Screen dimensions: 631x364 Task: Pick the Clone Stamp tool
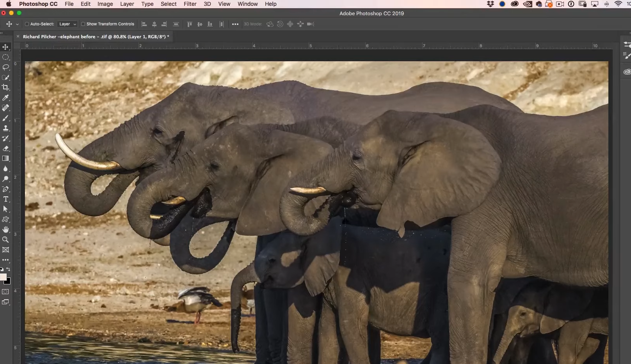[x=6, y=128]
